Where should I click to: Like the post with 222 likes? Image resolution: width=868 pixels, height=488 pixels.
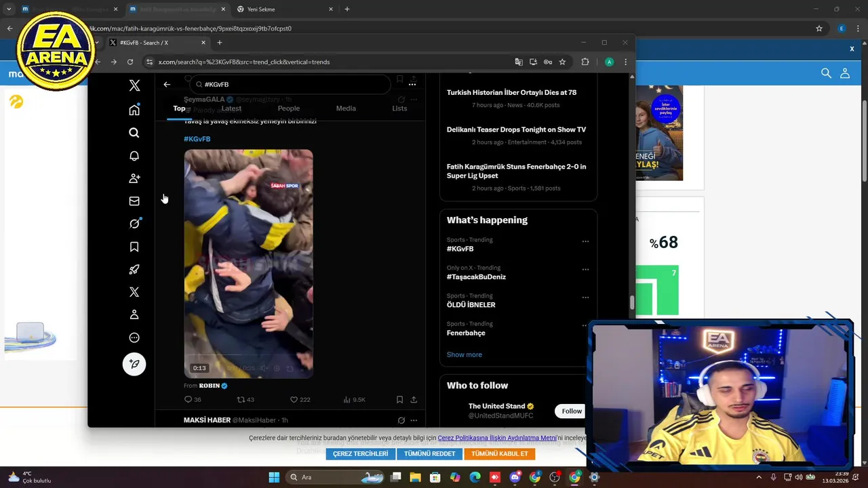tap(300, 400)
